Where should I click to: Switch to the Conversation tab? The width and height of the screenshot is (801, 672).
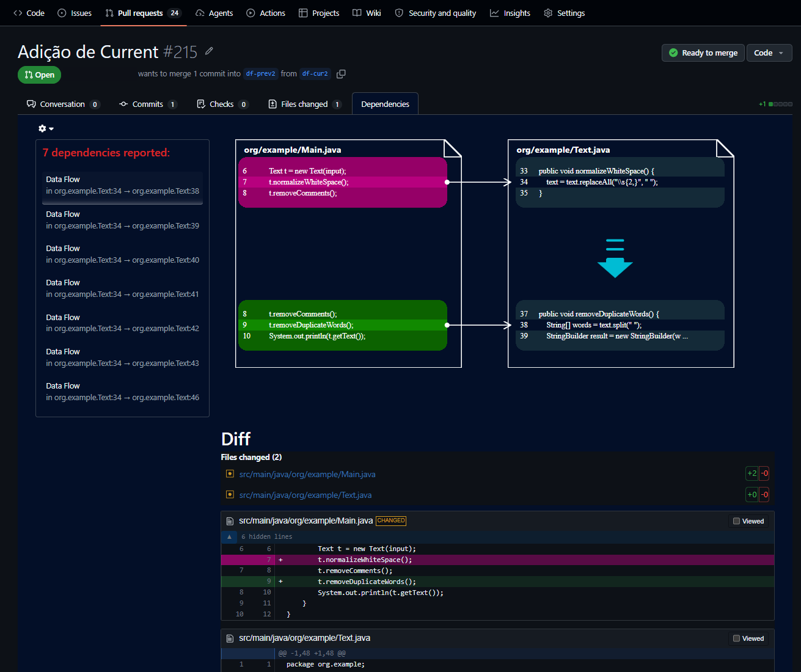tap(63, 104)
